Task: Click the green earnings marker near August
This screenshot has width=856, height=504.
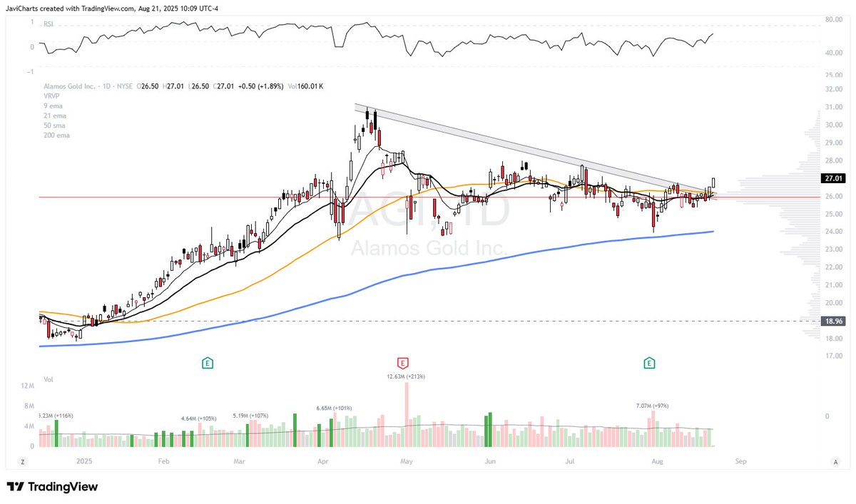Action: click(x=649, y=362)
